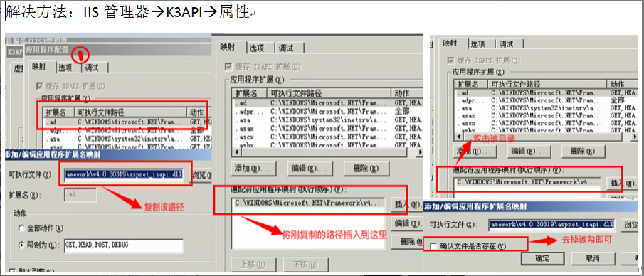644x276 pixels.
Task: Click left scroll arrow in right screenshot list
Action: pos(458,136)
